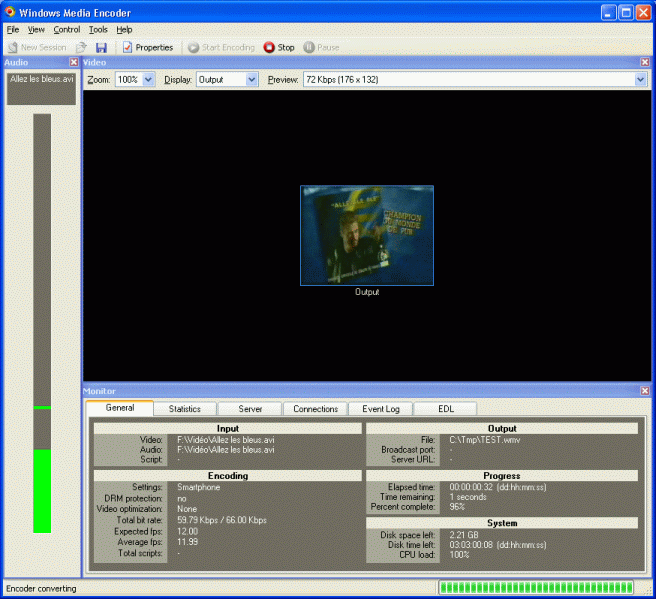Open the File menu
This screenshot has width=656, height=599.
tap(13, 30)
